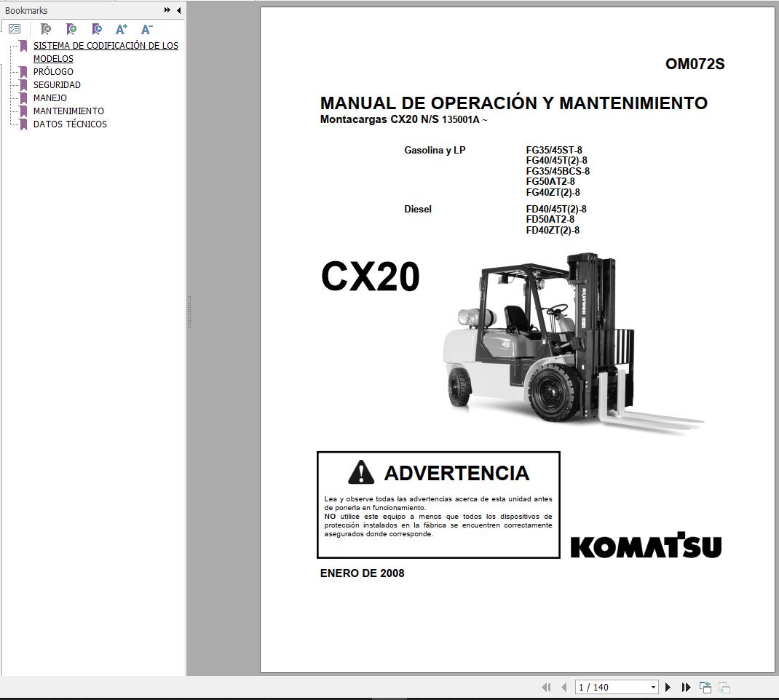The image size is (779, 700).
Task: Click the ADVERTENCIA warning heading
Action: pos(456,473)
